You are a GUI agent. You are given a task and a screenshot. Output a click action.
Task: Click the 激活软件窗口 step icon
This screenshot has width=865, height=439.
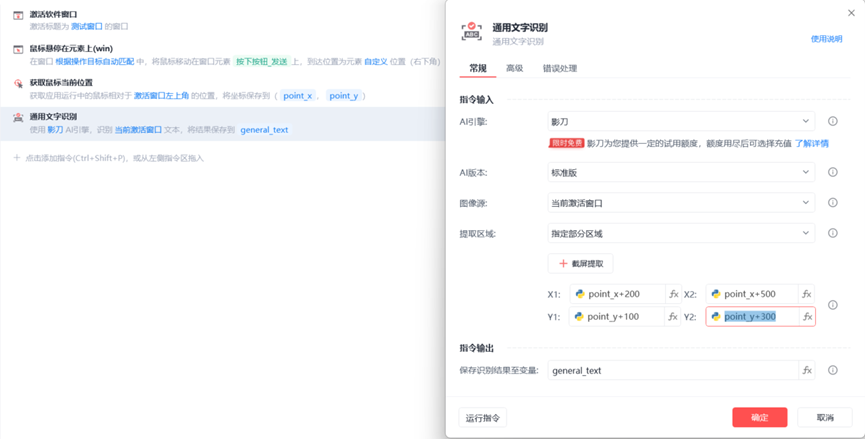pos(18,16)
